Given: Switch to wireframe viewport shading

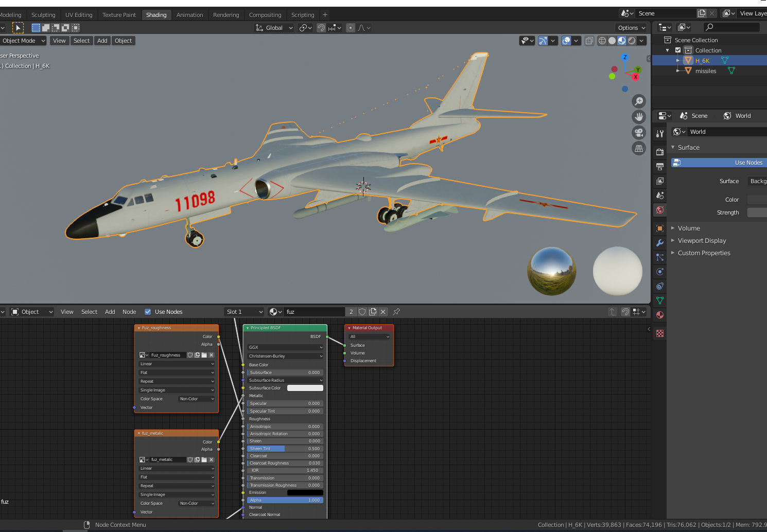Looking at the screenshot, I should tap(602, 41).
